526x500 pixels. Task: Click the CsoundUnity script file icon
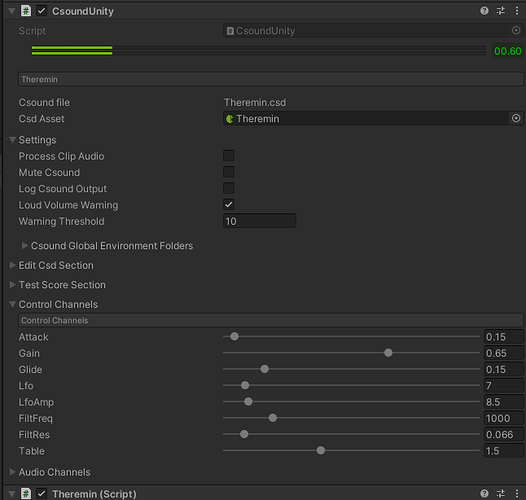26,11
